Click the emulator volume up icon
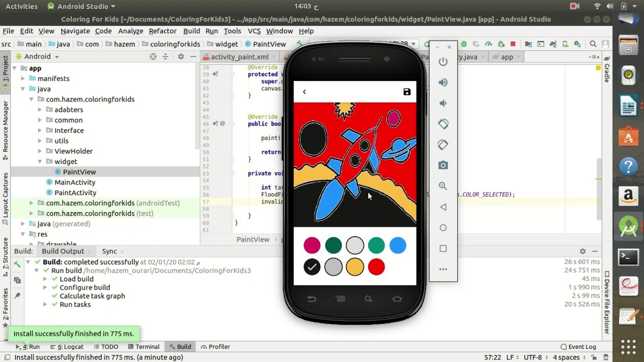Image resolution: width=644 pixels, height=362 pixels. tap(443, 82)
